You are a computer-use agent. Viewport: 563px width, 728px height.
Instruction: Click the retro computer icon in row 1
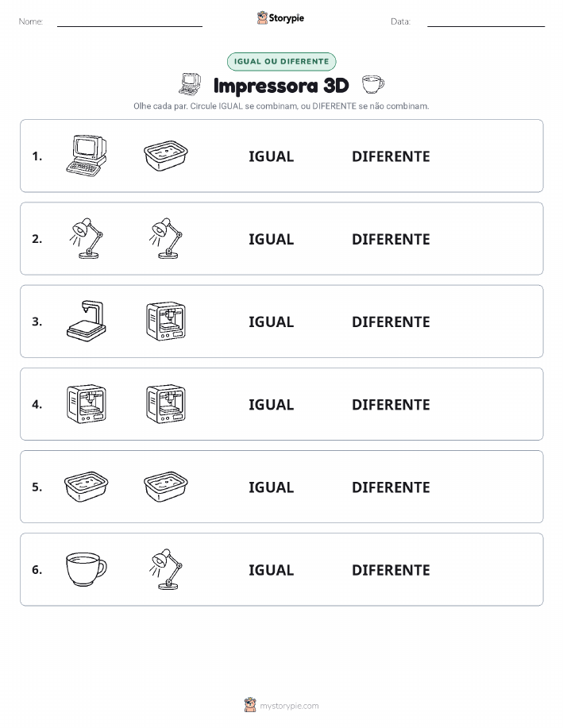[87, 156]
